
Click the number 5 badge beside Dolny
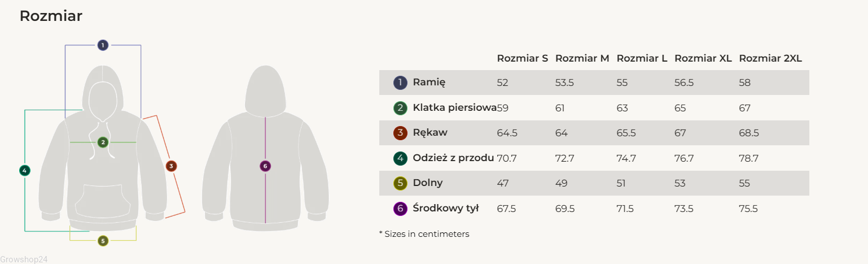tap(400, 183)
